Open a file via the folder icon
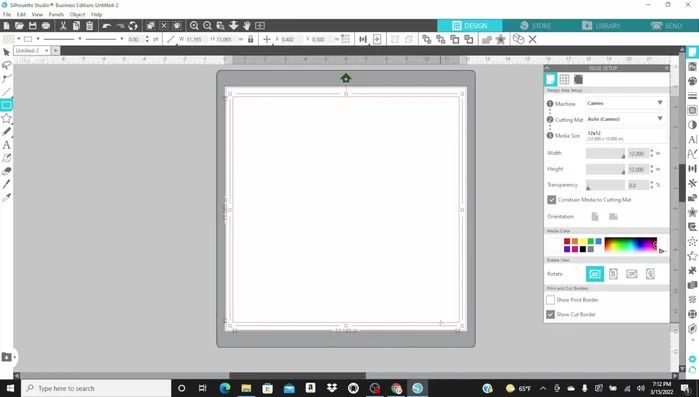699x397 pixels. (19, 25)
